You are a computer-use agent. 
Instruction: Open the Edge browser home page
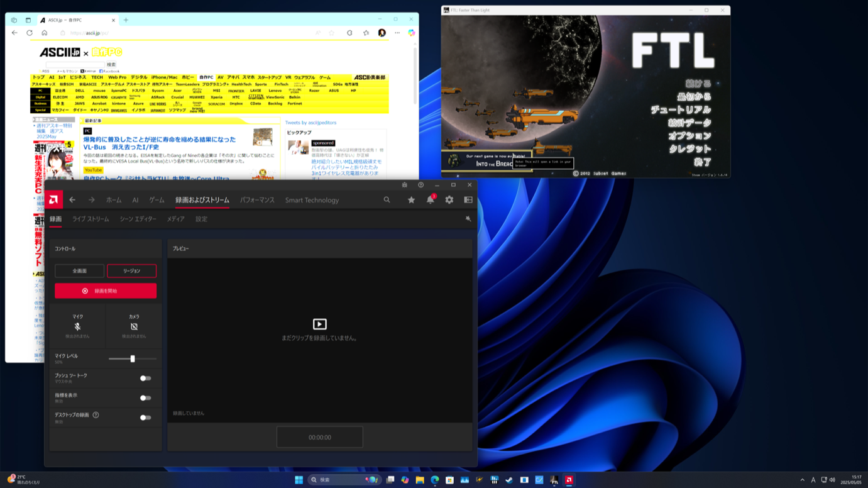[44, 33]
